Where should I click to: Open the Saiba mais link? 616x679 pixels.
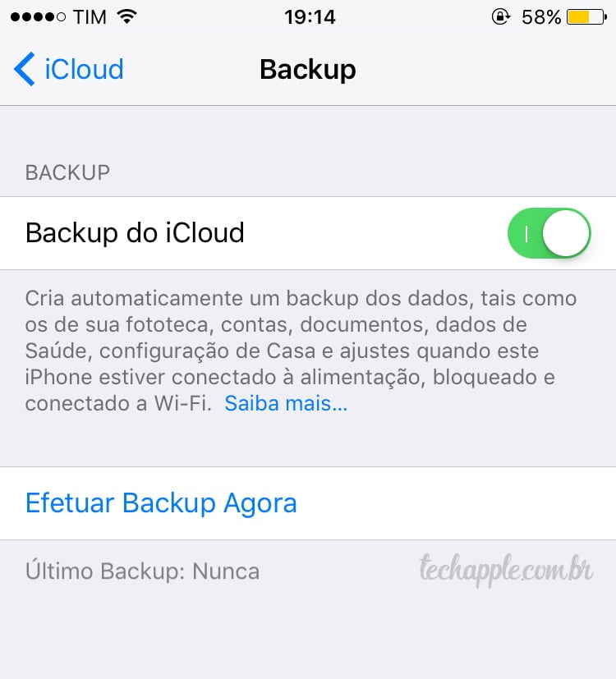click(286, 403)
